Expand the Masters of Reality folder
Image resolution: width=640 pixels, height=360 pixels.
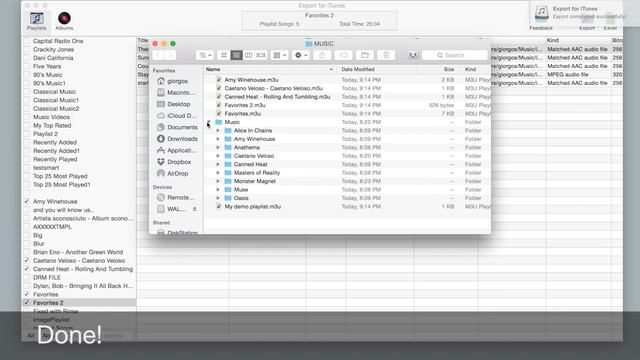point(218,173)
